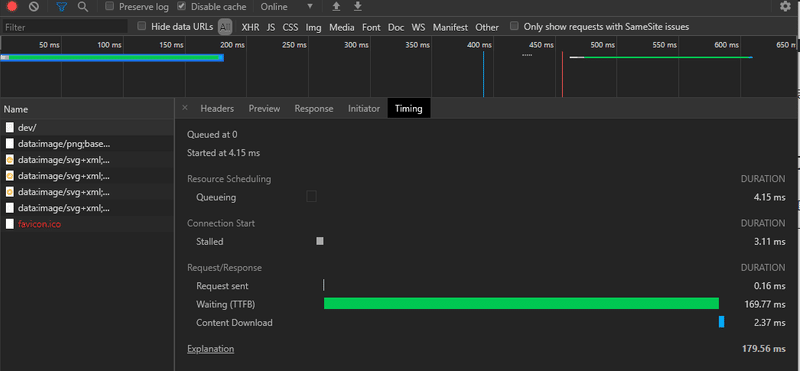The height and width of the screenshot is (371, 800).
Task: Click the green request bar in overview timeline
Action: [x=112, y=58]
